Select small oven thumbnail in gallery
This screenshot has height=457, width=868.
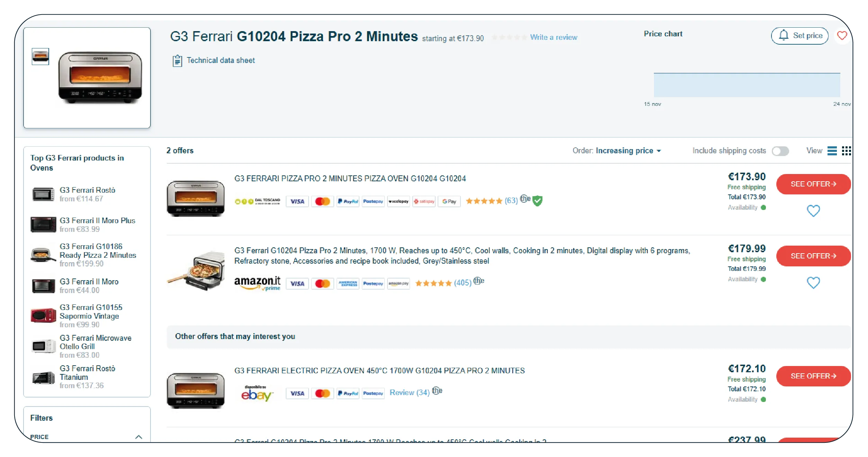[x=40, y=56]
